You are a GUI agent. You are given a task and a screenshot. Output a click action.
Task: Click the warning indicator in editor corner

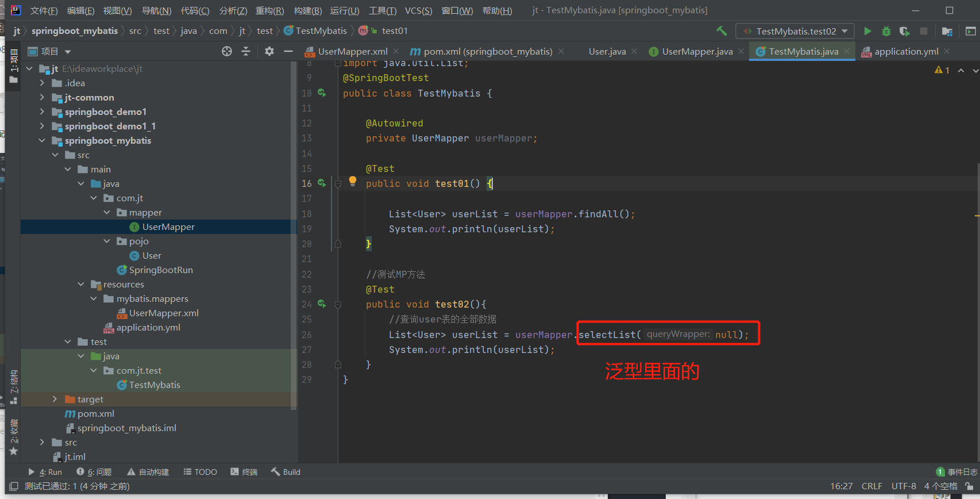point(942,70)
